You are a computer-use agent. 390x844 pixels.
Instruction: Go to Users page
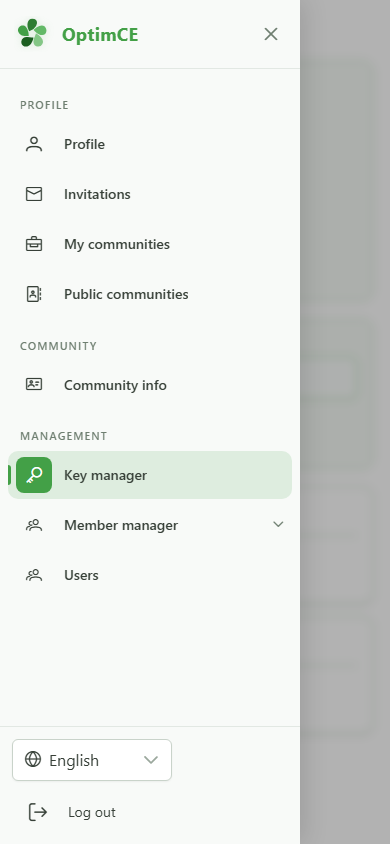click(x=150, y=575)
